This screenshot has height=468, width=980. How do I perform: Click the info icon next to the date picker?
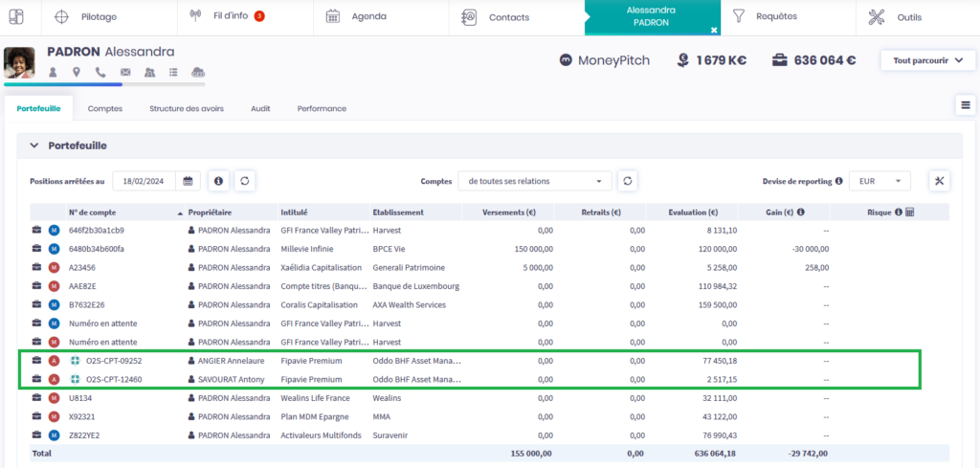(x=218, y=181)
